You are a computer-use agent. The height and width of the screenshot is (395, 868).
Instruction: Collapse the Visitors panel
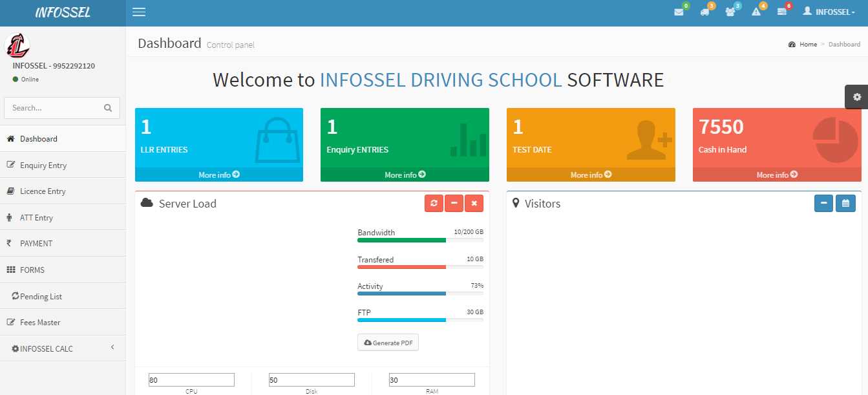tap(823, 204)
